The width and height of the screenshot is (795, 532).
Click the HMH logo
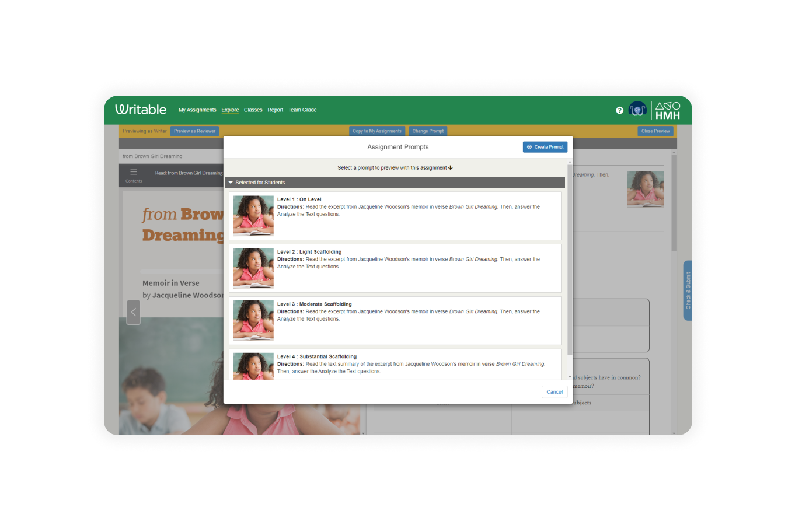[x=668, y=110]
